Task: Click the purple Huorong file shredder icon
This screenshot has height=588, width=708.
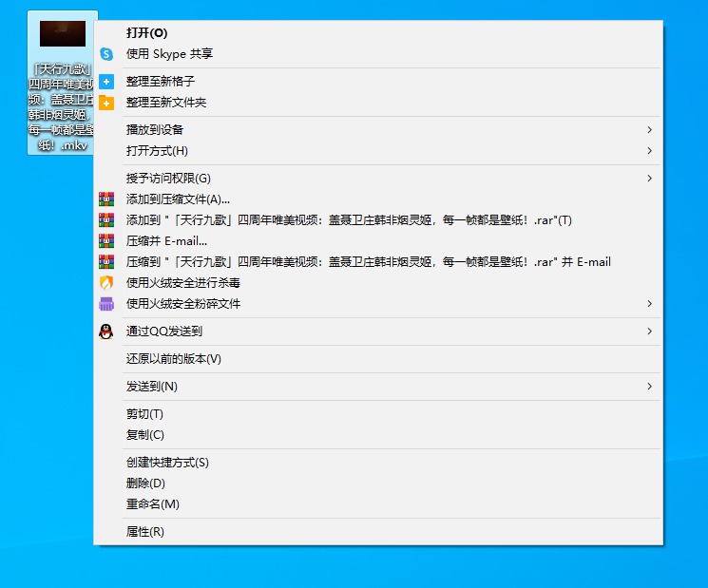Action: (x=106, y=304)
